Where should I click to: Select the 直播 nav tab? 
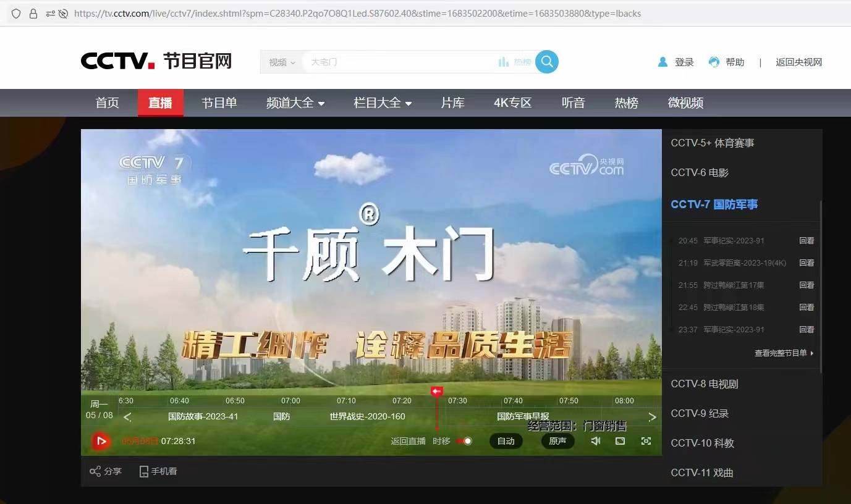[x=160, y=103]
